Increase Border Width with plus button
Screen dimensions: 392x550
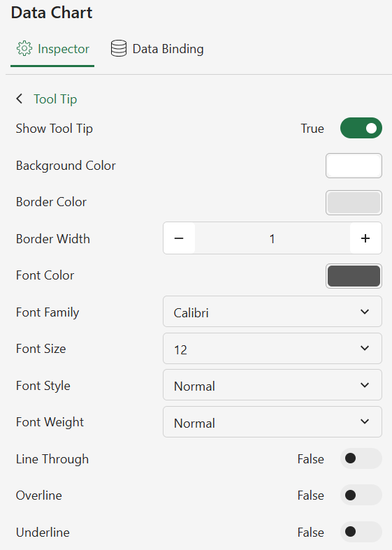[365, 238]
